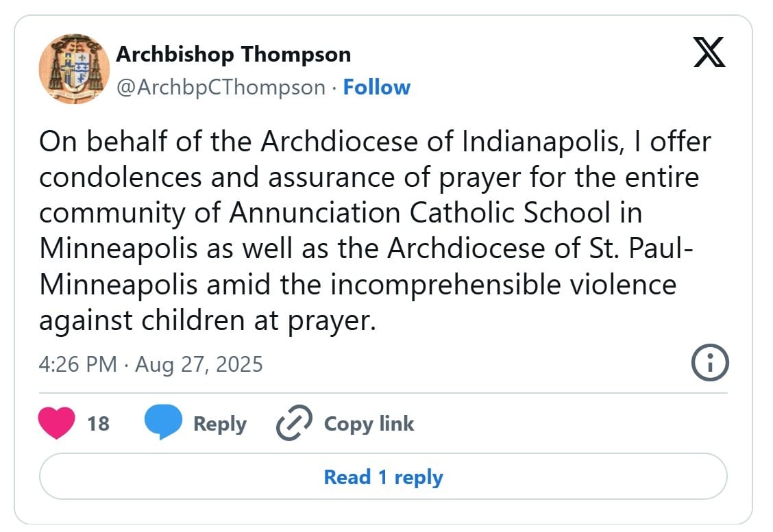Click the X logo
Image resolution: width=773 pixels, height=532 pixels.
tap(709, 53)
